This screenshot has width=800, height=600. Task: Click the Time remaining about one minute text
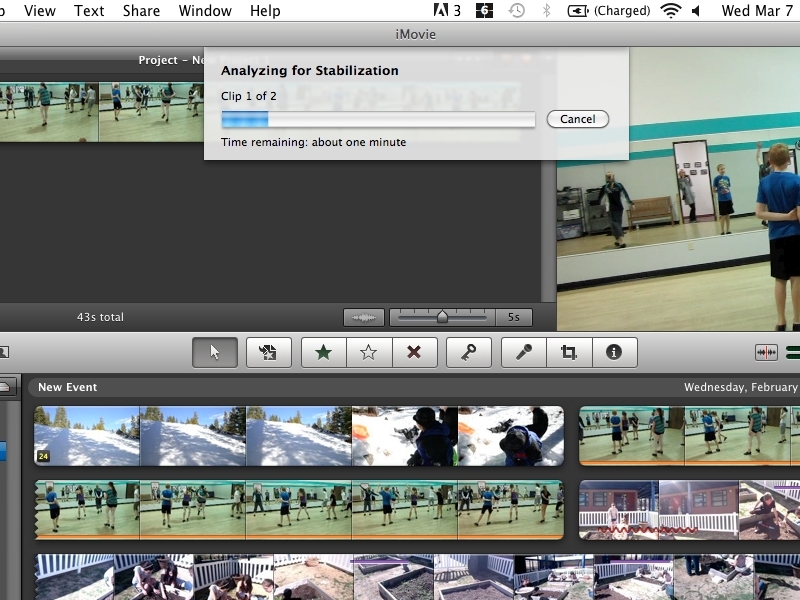point(313,142)
